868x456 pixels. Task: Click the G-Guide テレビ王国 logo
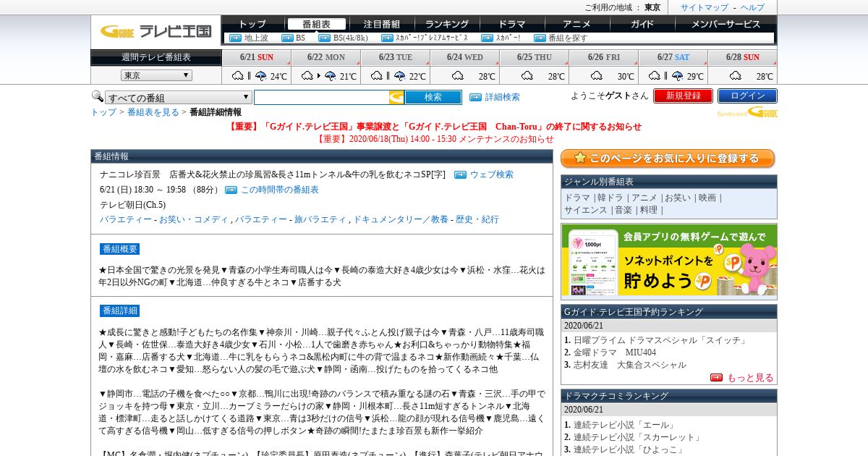point(156,31)
